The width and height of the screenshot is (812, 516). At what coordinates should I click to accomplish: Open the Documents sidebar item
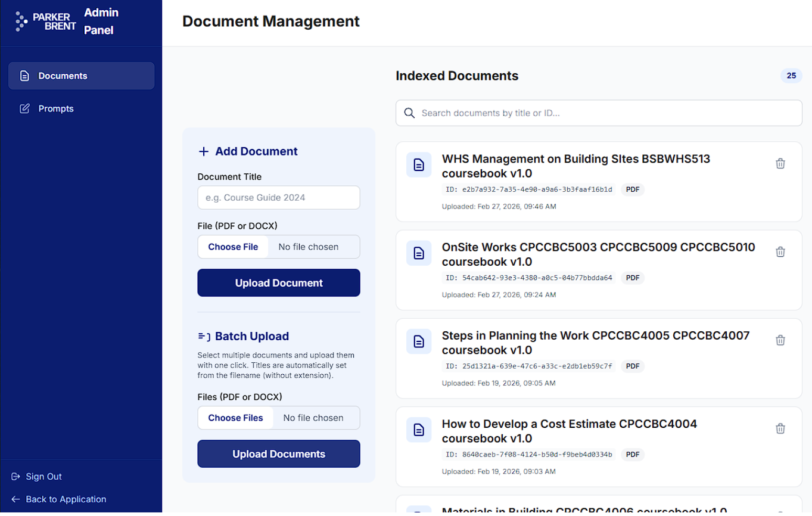click(x=81, y=76)
